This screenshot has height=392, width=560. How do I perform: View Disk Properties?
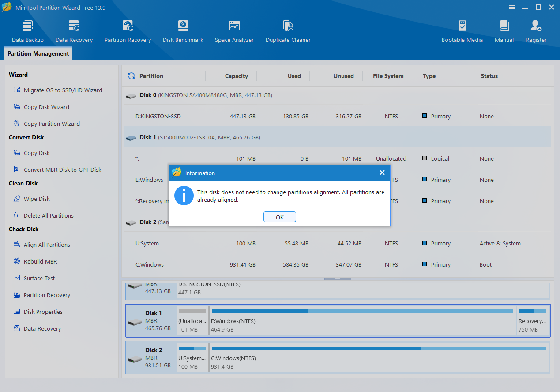coord(38,312)
